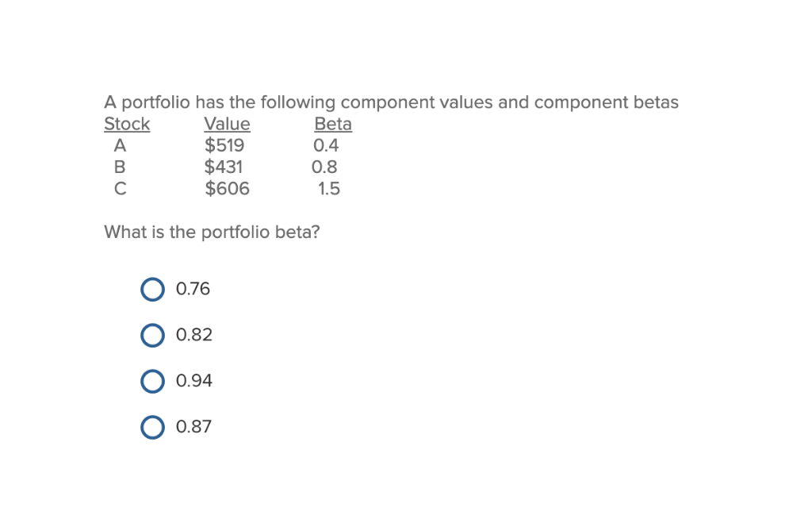812x511 pixels.
Task: Click the $519 value for stock A
Action: (224, 146)
